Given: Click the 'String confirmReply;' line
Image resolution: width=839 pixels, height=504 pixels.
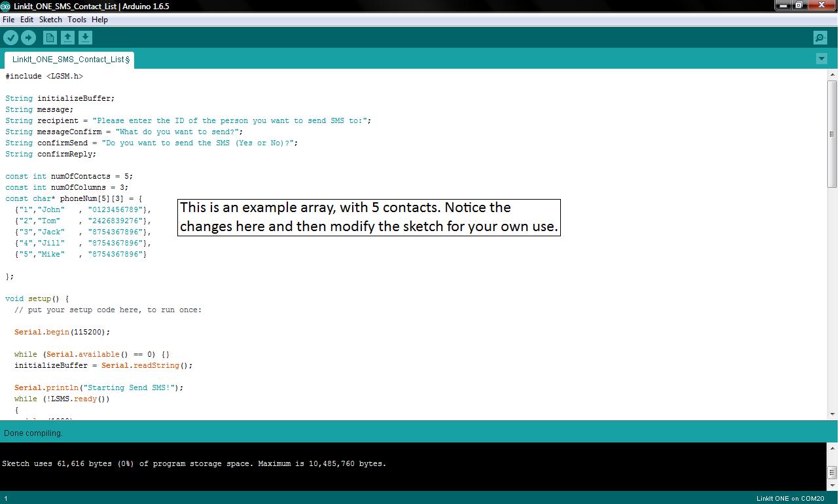Looking at the screenshot, I should pos(51,154).
